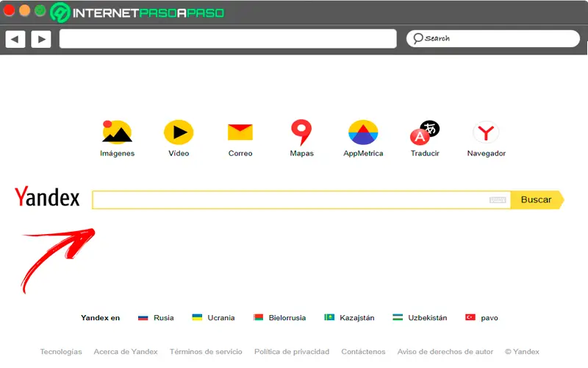Open Política de privacidad footer link

292,352
